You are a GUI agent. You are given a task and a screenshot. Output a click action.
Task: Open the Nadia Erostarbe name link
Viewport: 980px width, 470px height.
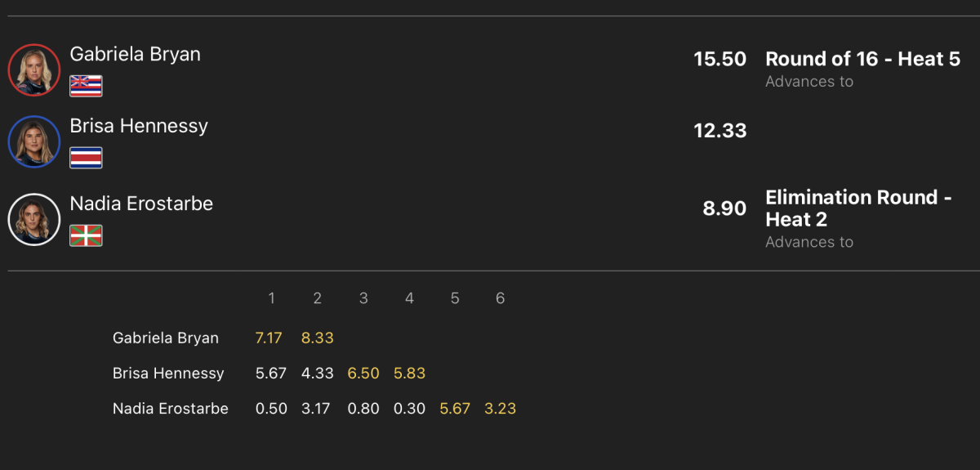click(x=141, y=204)
